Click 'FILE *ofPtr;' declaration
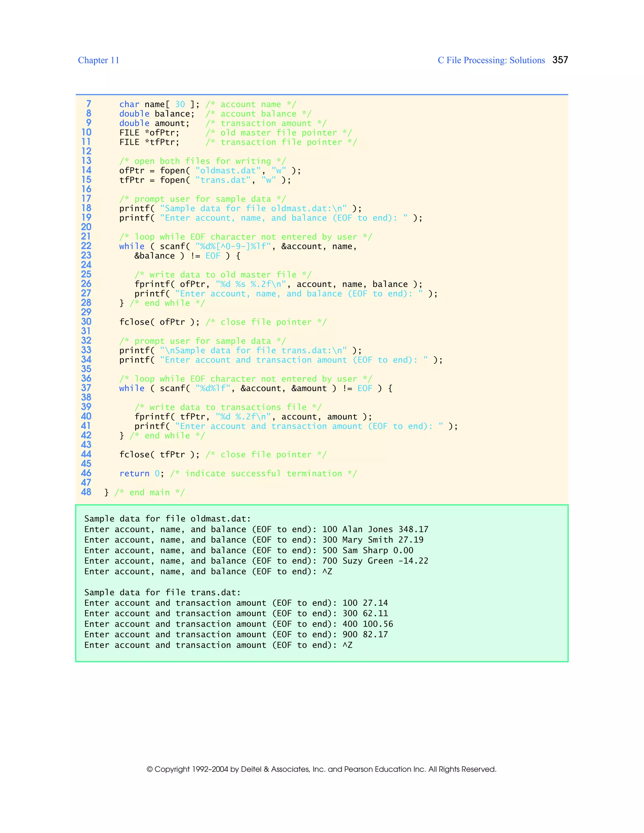 [149, 133]
